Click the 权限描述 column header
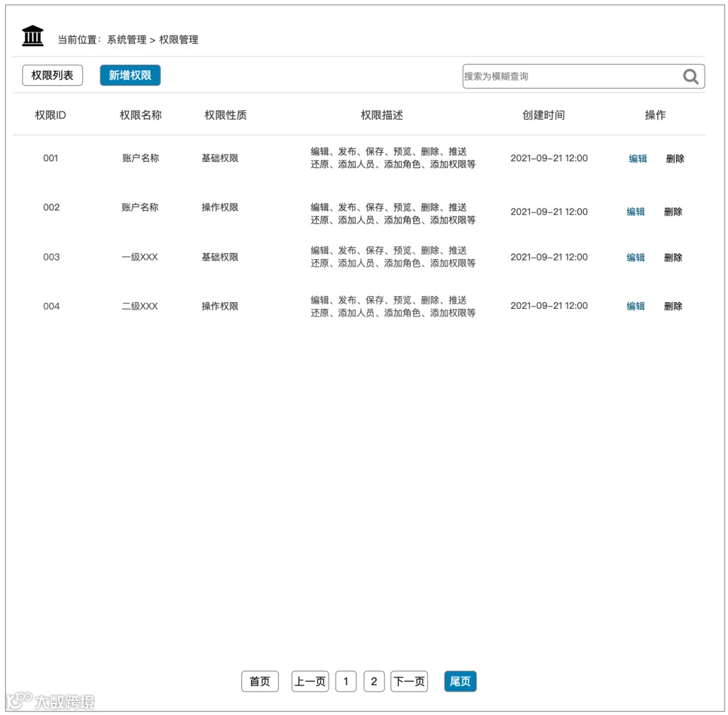 (x=382, y=115)
